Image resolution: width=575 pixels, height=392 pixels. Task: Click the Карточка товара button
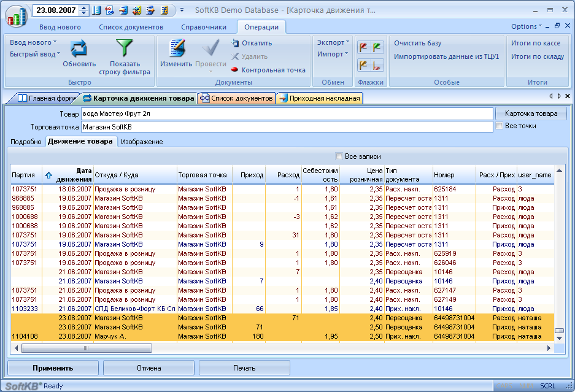pos(531,113)
